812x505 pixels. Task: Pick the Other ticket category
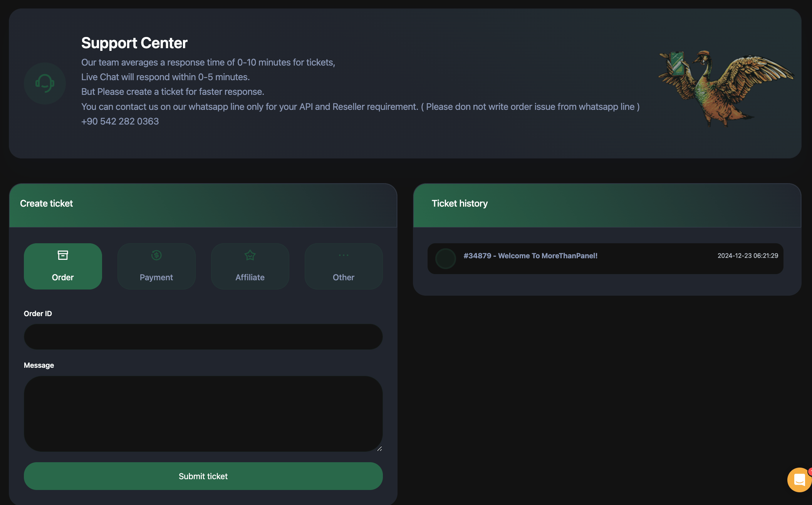[x=344, y=277]
